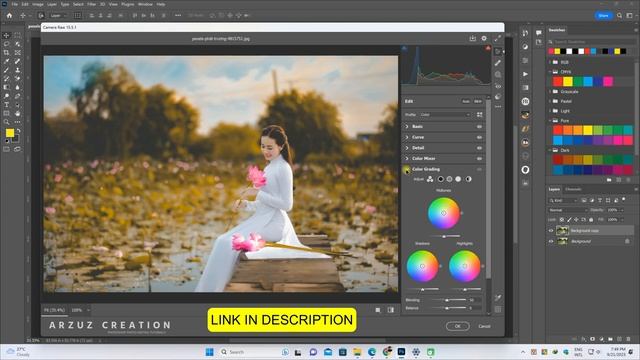The image size is (640, 360).
Task: Click the Midtones color wheel
Action: click(444, 213)
